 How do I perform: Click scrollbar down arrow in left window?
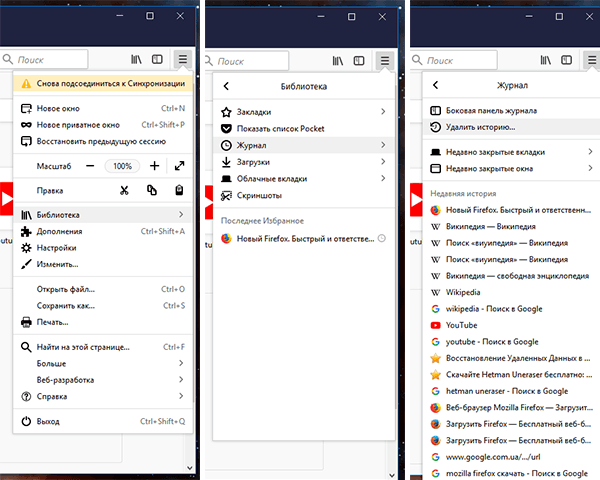pyautogui.click(x=190, y=468)
